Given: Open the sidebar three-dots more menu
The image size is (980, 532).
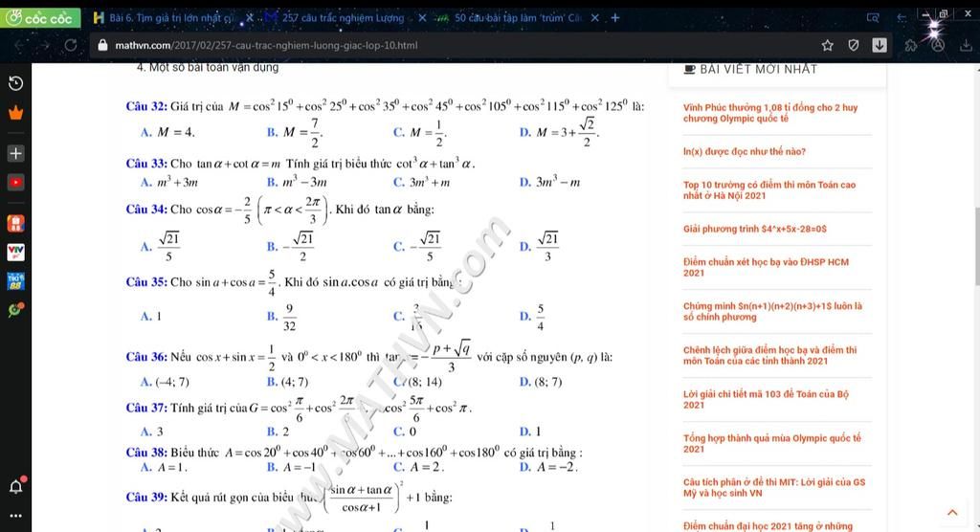Looking at the screenshot, I should pyautogui.click(x=15, y=516).
